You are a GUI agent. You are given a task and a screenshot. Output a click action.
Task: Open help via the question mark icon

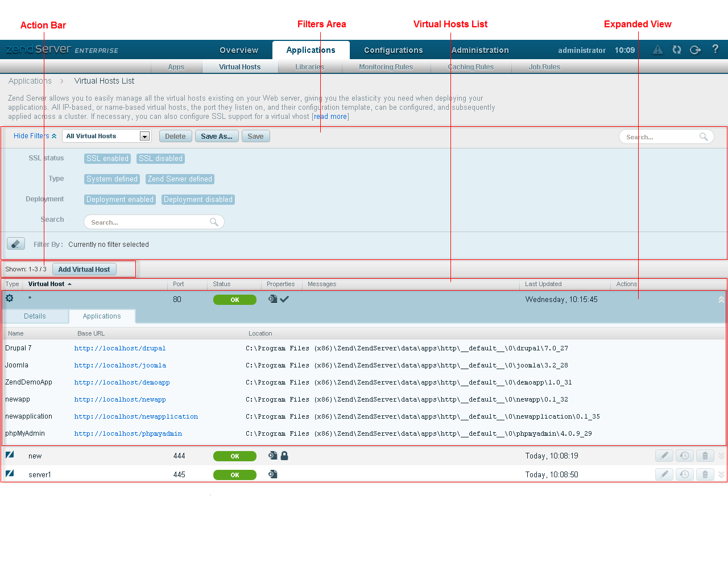click(715, 49)
